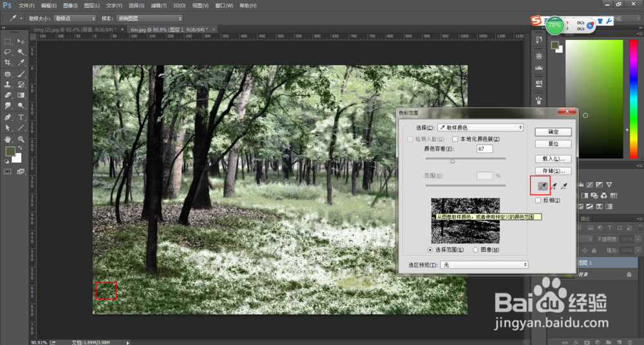Click the Subtract from Sample eyedropper

point(564,187)
